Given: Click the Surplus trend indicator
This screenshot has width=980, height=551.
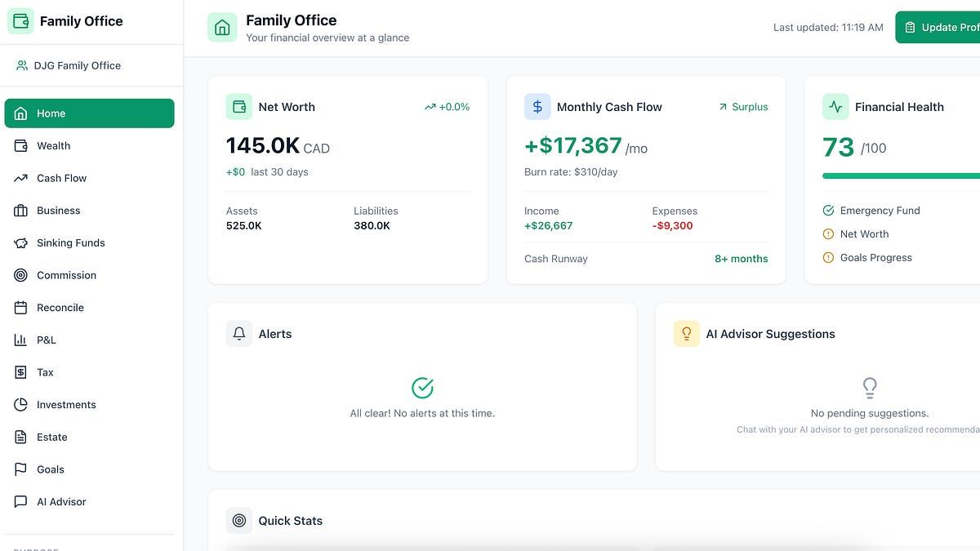Looking at the screenshot, I should point(743,107).
